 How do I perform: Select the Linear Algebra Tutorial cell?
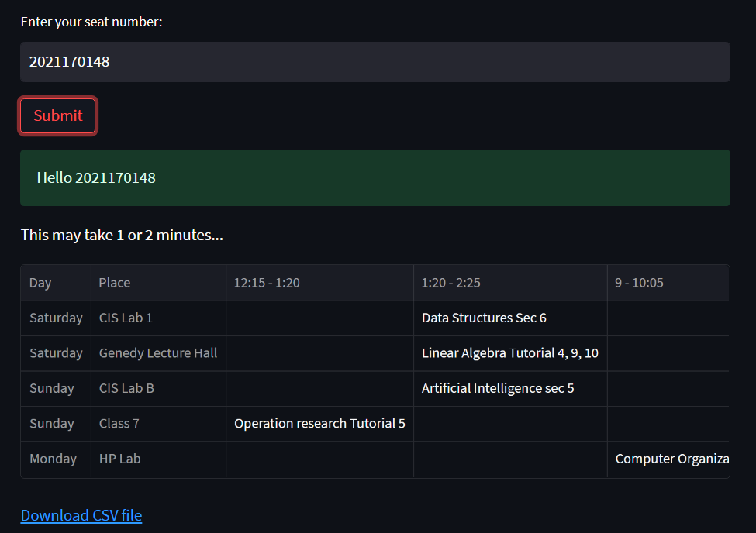(509, 352)
